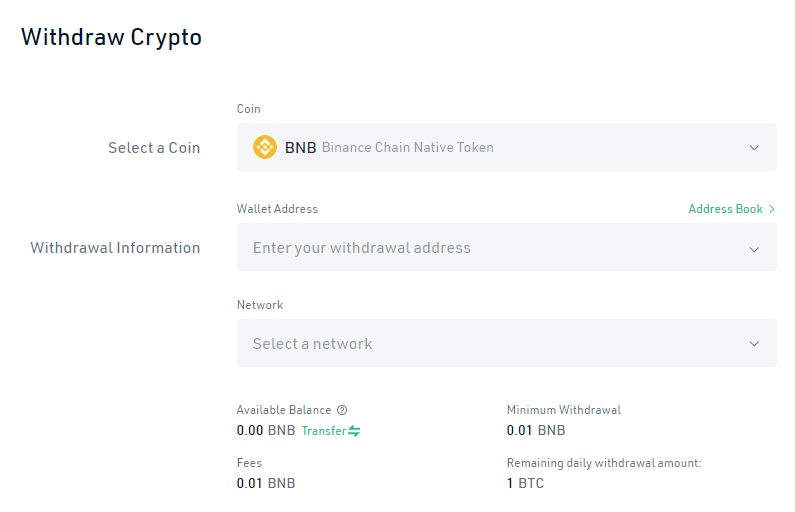The height and width of the screenshot is (512, 795).
Task: Click the green Transfer link
Action: tap(323, 431)
